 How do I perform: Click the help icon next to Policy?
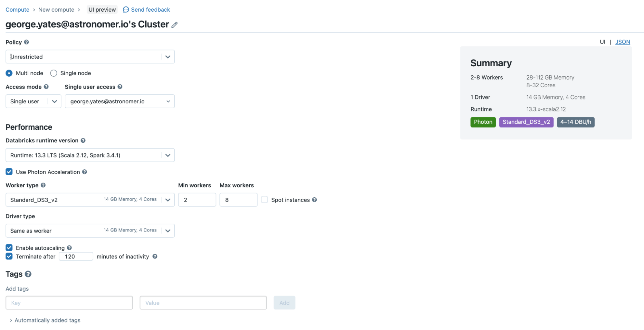(x=26, y=42)
